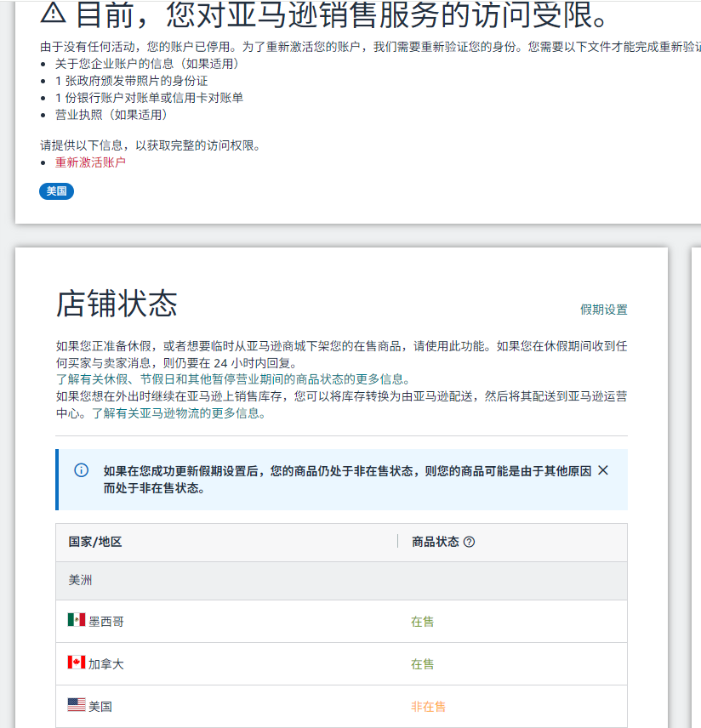Click the help icon beside 商品状态
Image resolution: width=701 pixels, height=728 pixels.
[469, 542]
